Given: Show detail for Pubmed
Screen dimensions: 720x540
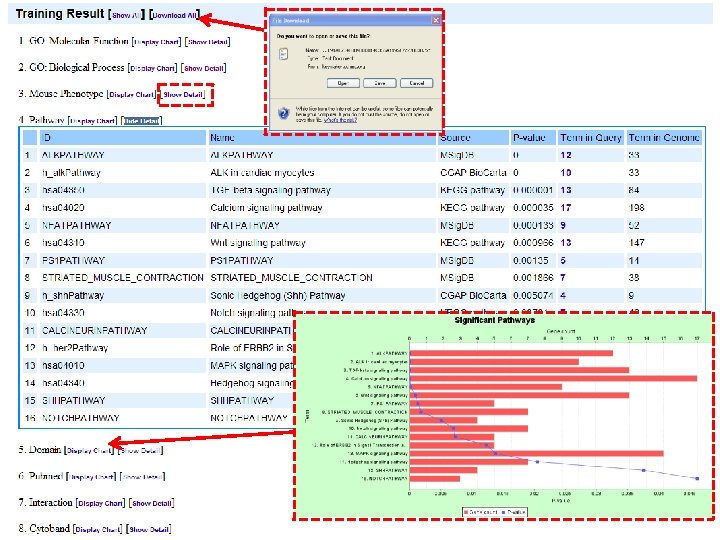Looking at the screenshot, I should pos(142,477).
